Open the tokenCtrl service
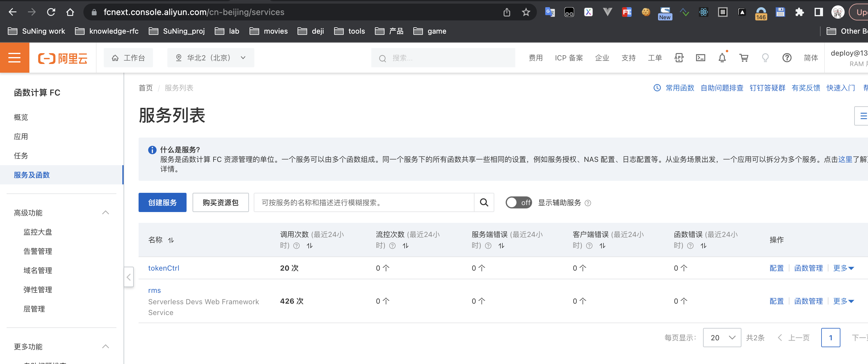 [x=164, y=268]
